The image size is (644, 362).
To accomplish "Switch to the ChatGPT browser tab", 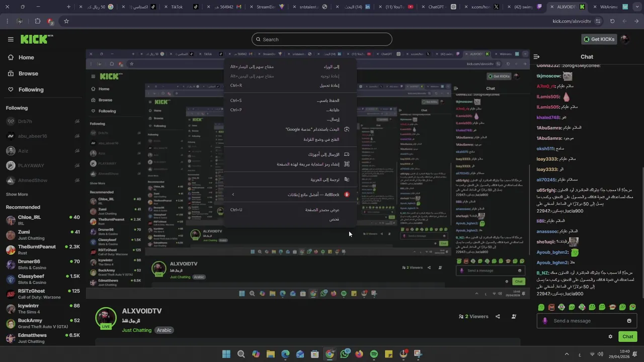I will (436, 7).
